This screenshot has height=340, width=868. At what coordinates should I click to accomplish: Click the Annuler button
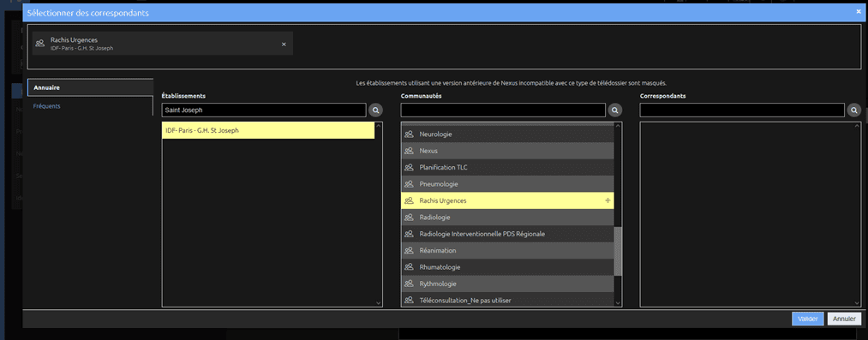click(844, 319)
